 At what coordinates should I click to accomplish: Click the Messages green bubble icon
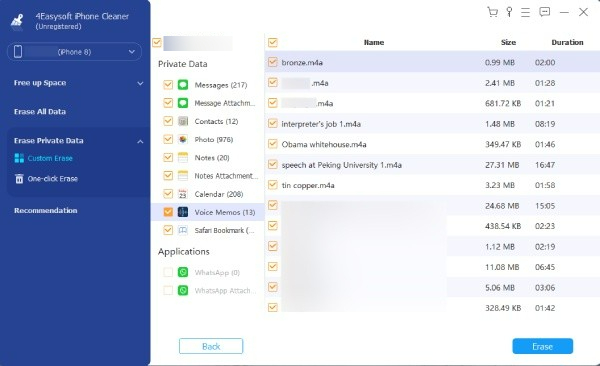[183, 85]
